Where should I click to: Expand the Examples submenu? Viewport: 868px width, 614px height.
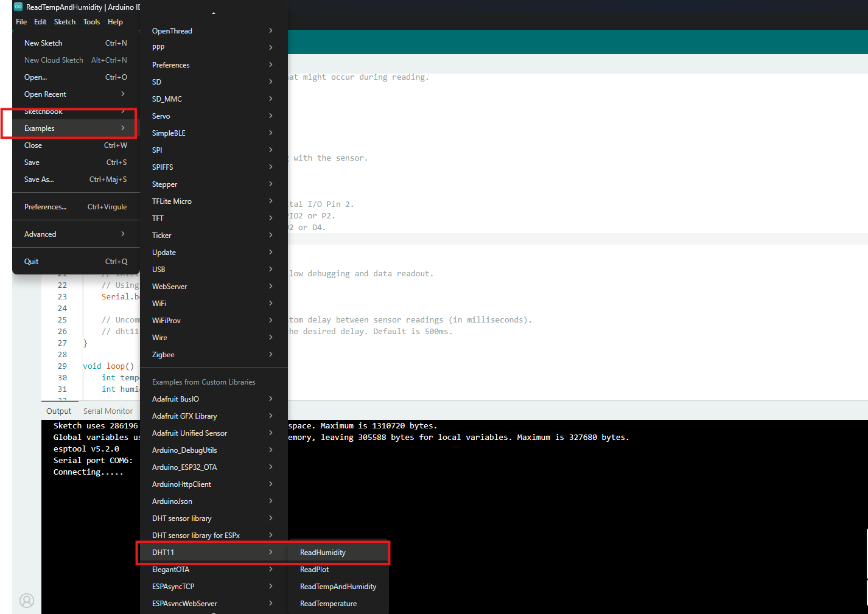75,128
